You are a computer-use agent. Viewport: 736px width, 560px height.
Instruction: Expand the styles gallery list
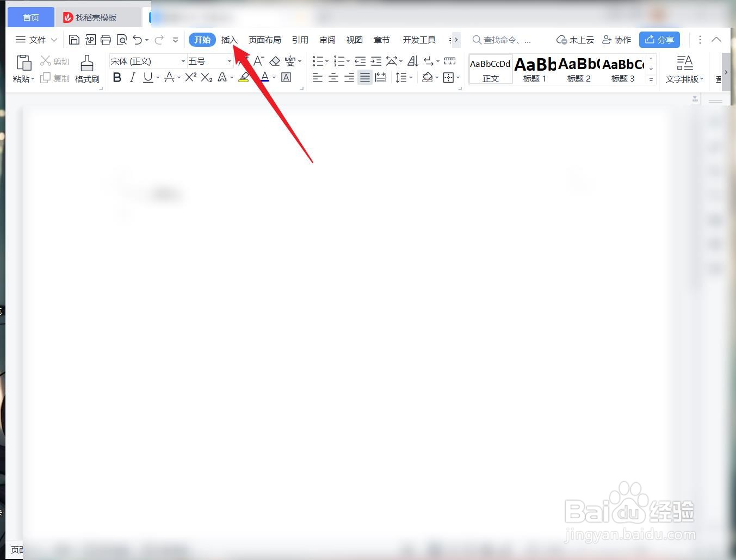point(651,79)
